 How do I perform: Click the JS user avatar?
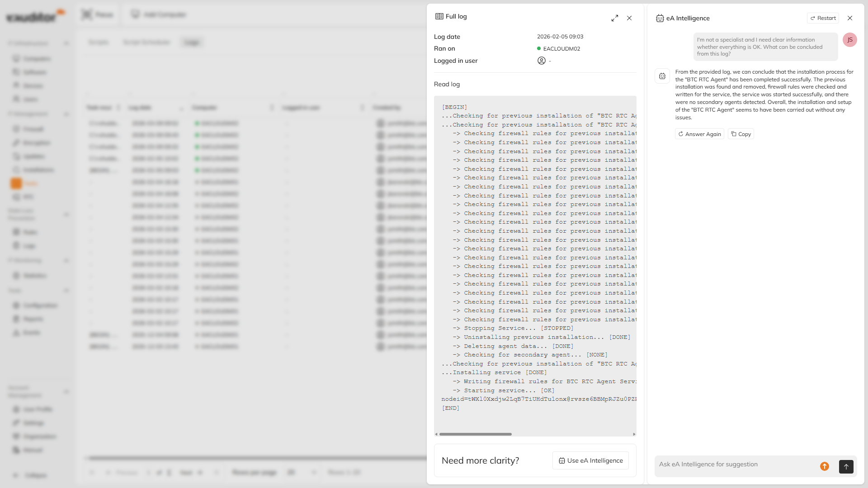pos(849,40)
